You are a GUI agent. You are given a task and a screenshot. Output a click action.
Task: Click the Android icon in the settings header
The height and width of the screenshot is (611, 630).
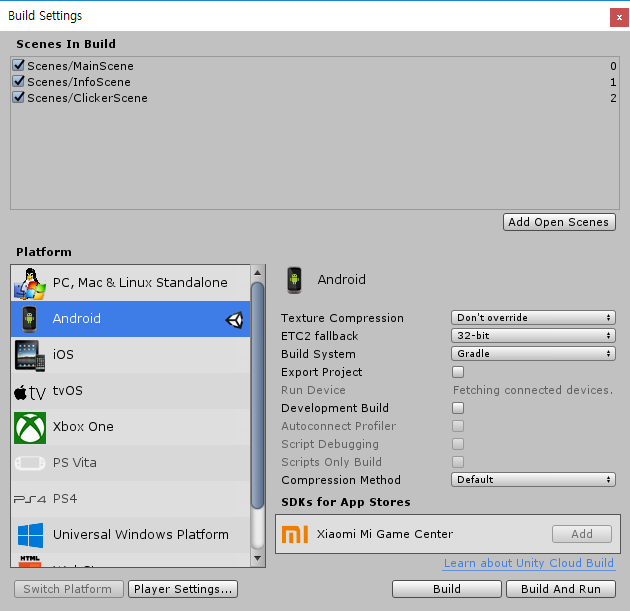click(x=295, y=280)
